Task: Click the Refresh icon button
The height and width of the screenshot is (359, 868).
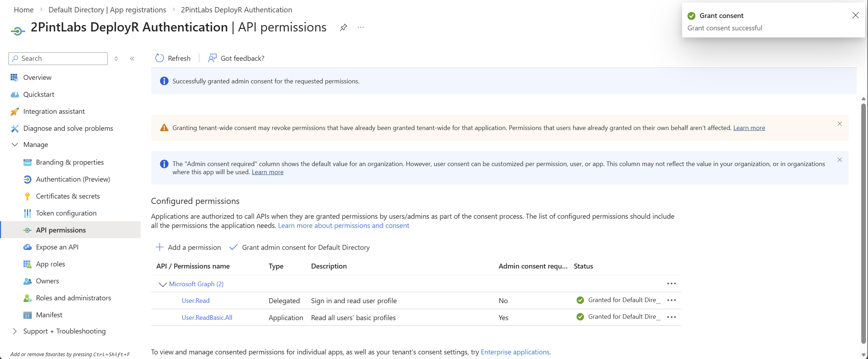Action: pos(160,58)
